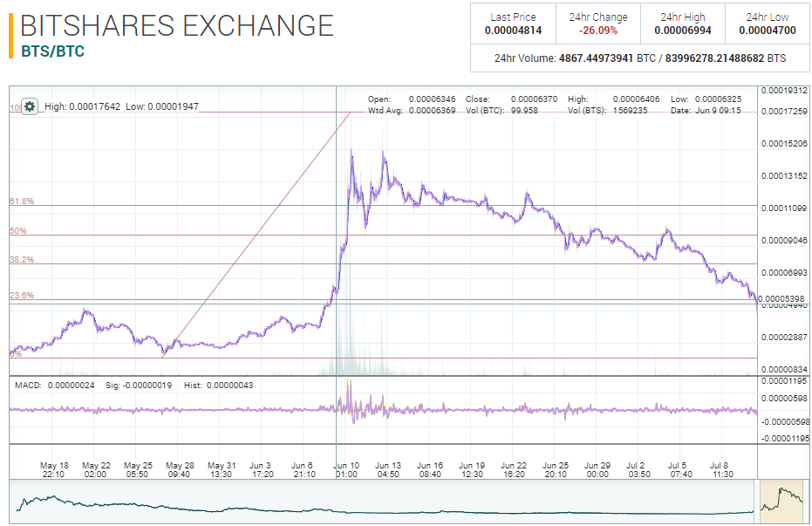Click the Low: 0.00001947 chart label
This screenshot has width=812, height=526.
point(162,106)
